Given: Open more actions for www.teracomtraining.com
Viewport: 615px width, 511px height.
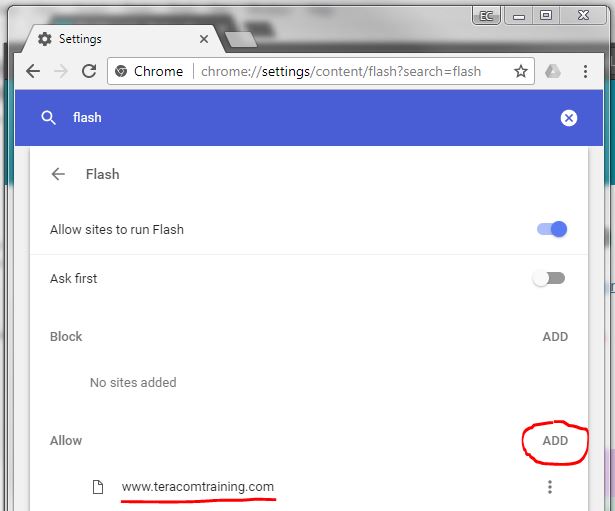Looking at the screenshot, I should 550,487.
